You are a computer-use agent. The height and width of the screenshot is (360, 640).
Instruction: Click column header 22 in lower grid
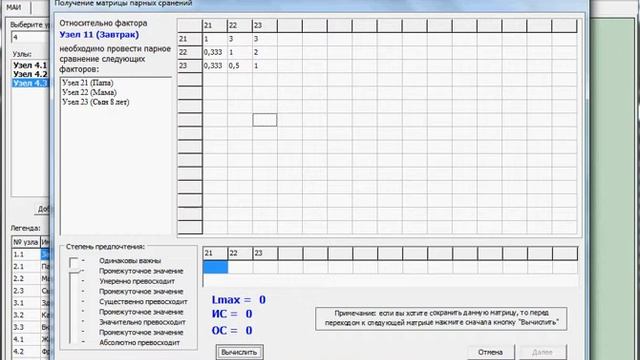coord(240,253)
